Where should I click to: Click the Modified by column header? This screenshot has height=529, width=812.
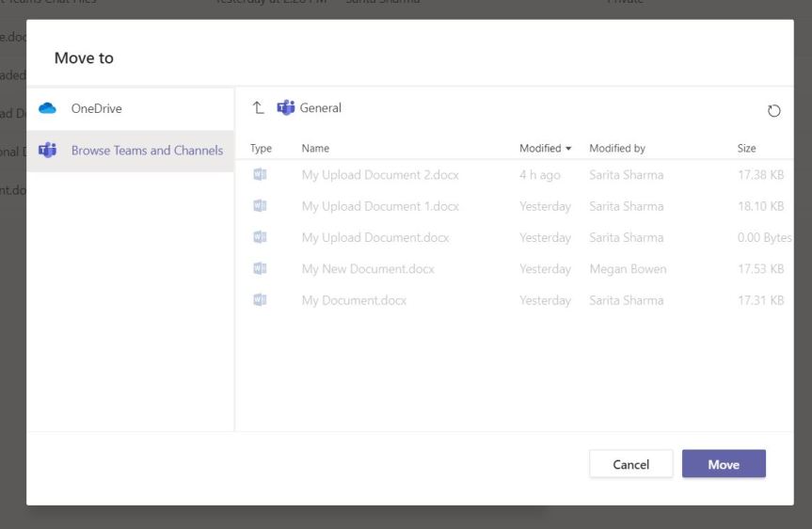pos(617,149)
